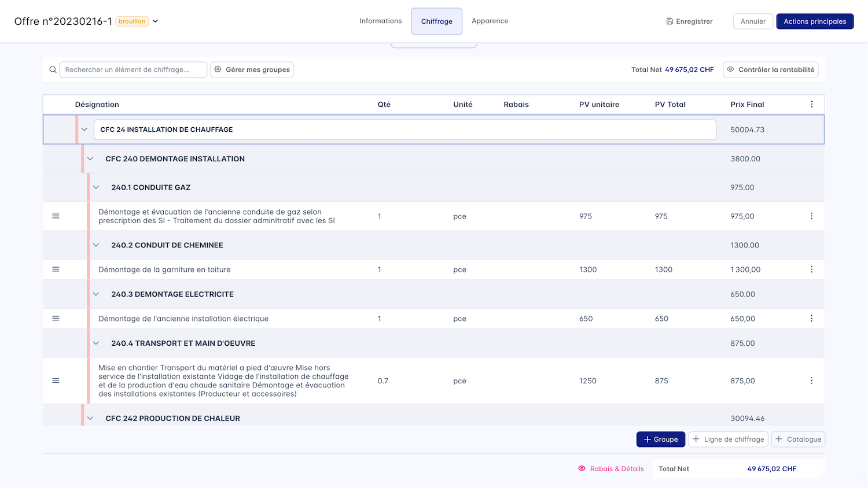Select the Chiffrage tab
This screenshot has width=868, height=488.
pyautogui.click(x=437, y=21)
